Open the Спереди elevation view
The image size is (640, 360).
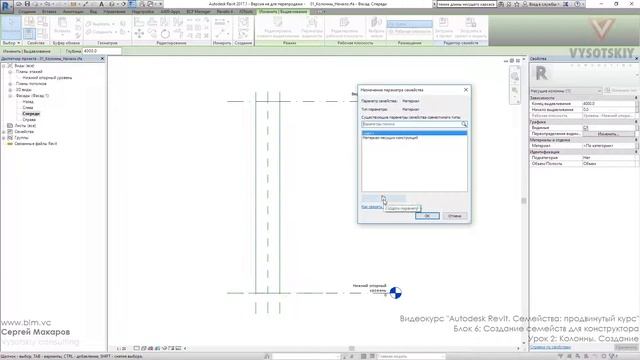pyautogui.click(x=31, y=114)
